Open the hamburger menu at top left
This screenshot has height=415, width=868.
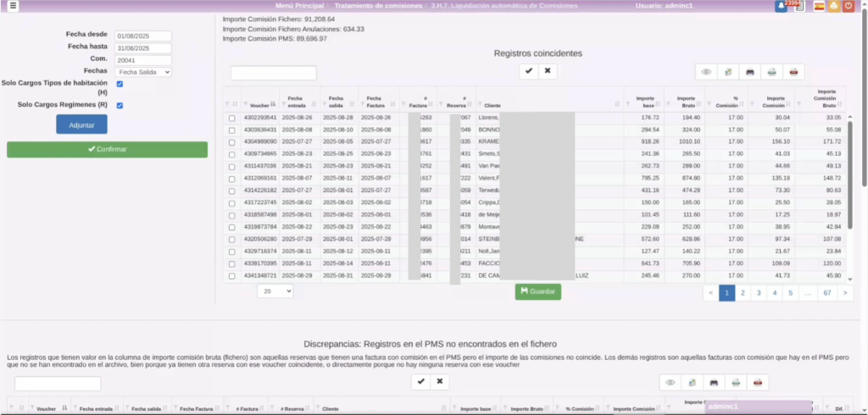tap(13, 6)
